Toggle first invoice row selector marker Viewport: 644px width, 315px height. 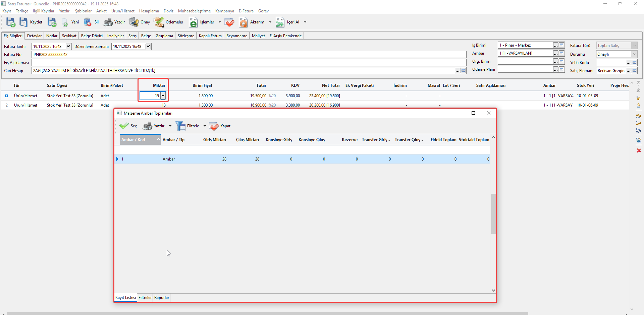point(6,96)
